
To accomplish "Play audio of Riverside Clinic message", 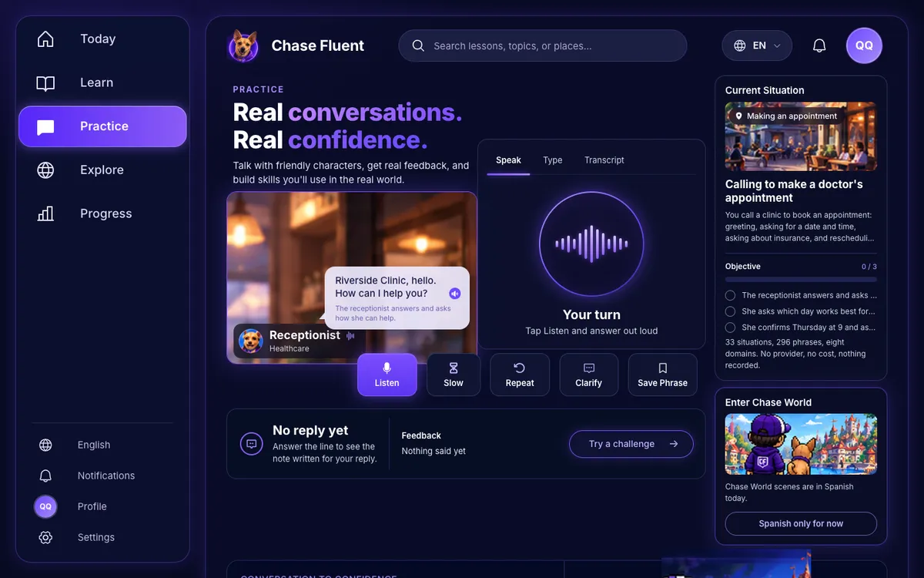I will 454,294.
